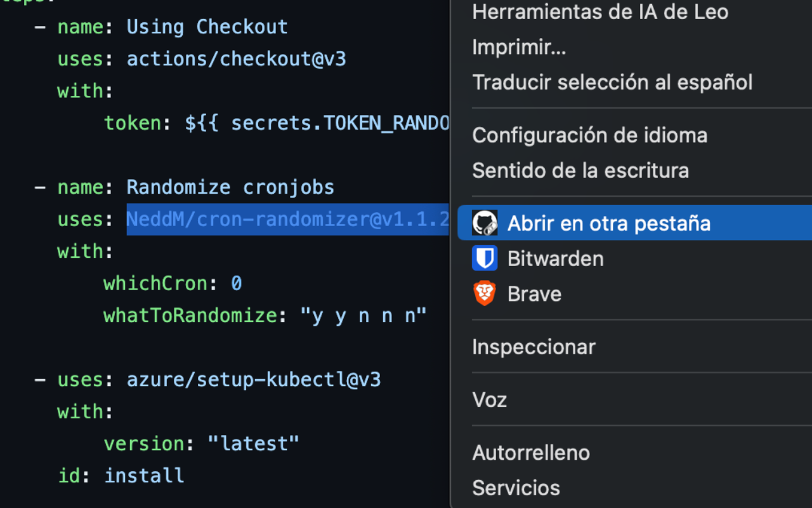Click the string "latest"
Image resolution: width=812 pixels, height=508 pixels.
[x=254, y=443]
